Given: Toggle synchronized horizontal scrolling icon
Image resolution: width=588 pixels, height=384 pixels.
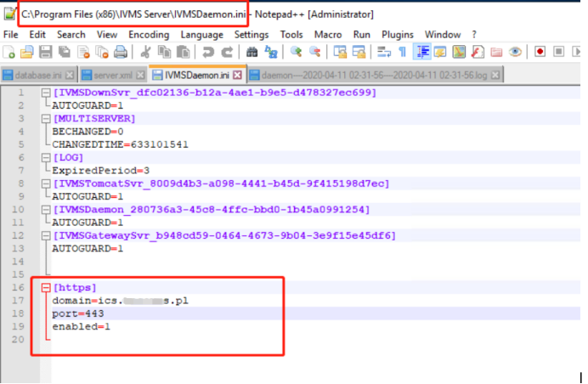Looking at the screenshot, I should pos(359,52).
